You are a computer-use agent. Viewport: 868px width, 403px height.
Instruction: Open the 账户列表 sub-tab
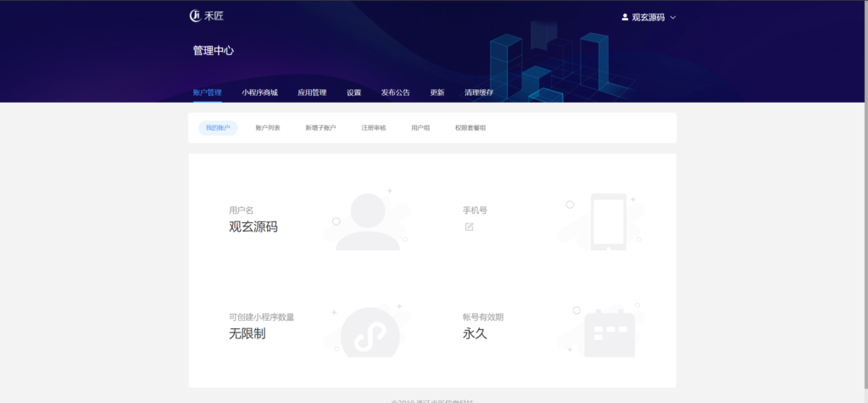coord(268,128)
